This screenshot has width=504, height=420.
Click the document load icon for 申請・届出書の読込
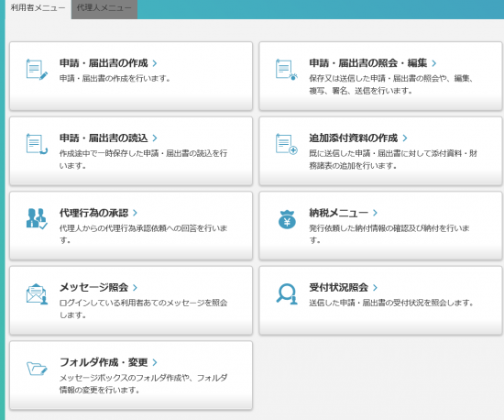click(37, 144)
